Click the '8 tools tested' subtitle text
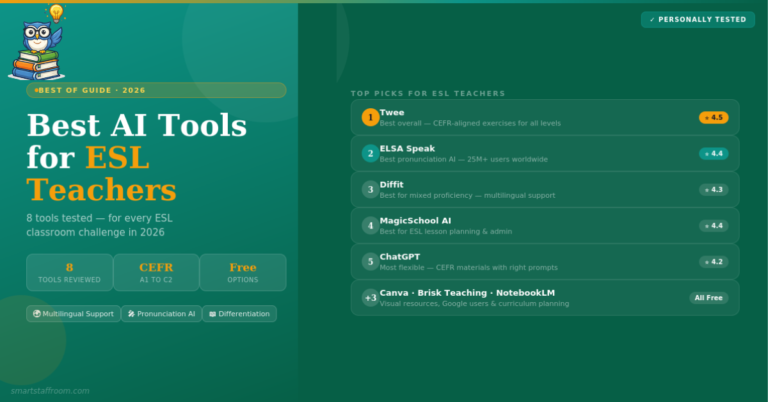Image resolution: width=768 pixels, height=402 pixels. click(99, 225)
